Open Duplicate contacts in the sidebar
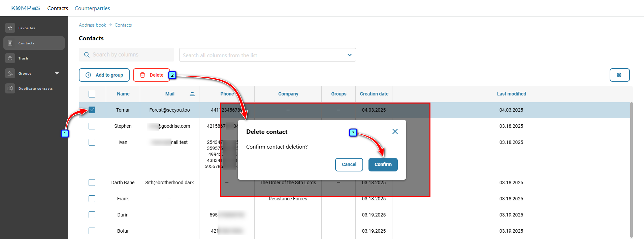 click(35, 89)
